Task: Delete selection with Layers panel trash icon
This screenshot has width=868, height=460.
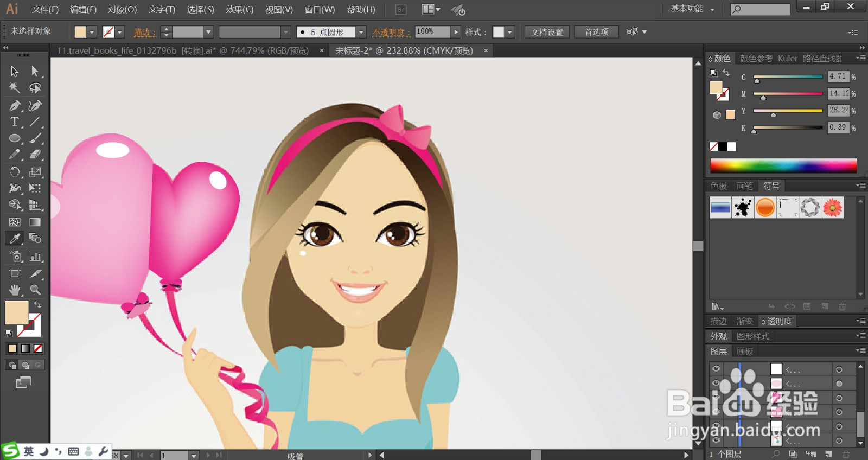Action: coord(846,454)
